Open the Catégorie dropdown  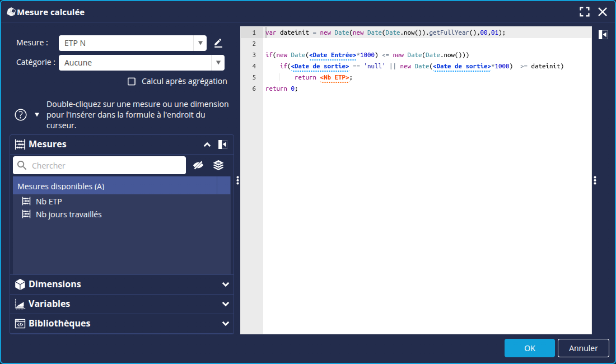pyautogui.click(x=218, y=63)
